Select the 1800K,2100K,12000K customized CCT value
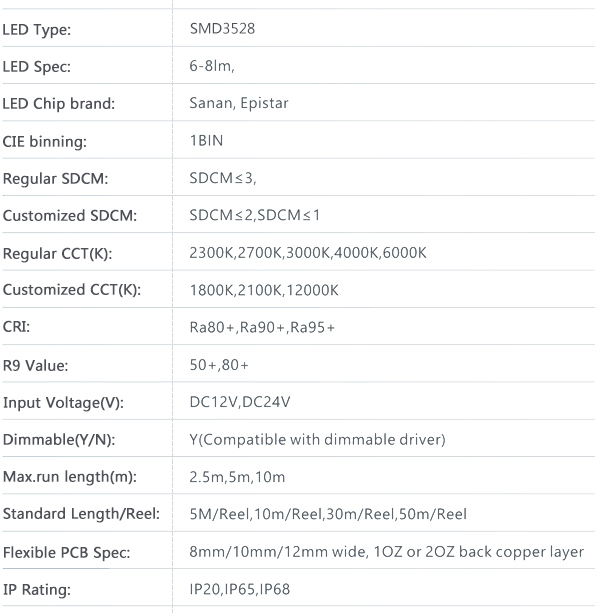Viewport: 595px width, 613px height. pyautogui.click(x=264, y=290)
